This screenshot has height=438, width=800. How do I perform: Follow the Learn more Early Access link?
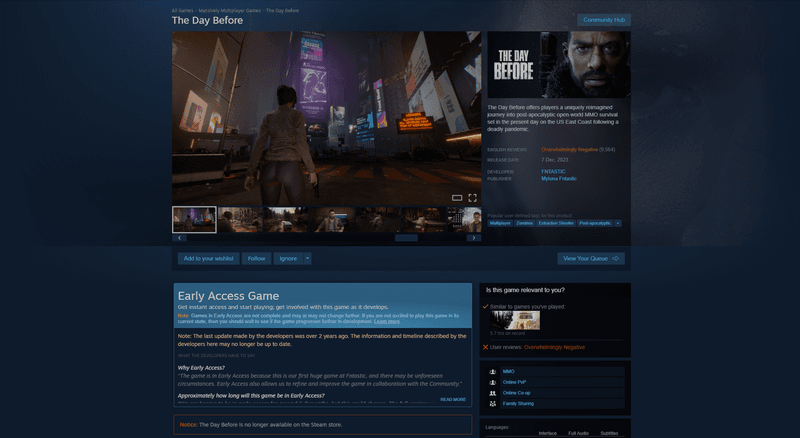tap(386, 322)
